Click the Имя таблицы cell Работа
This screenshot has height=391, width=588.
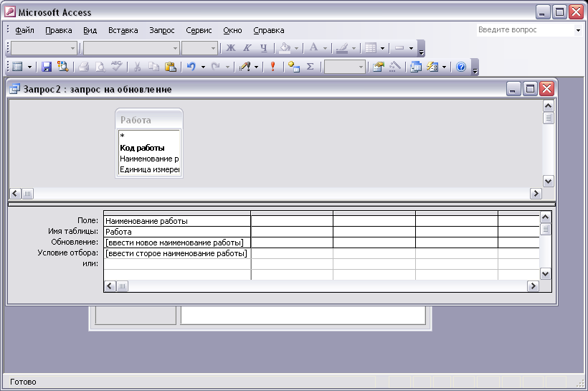[177, 232]
